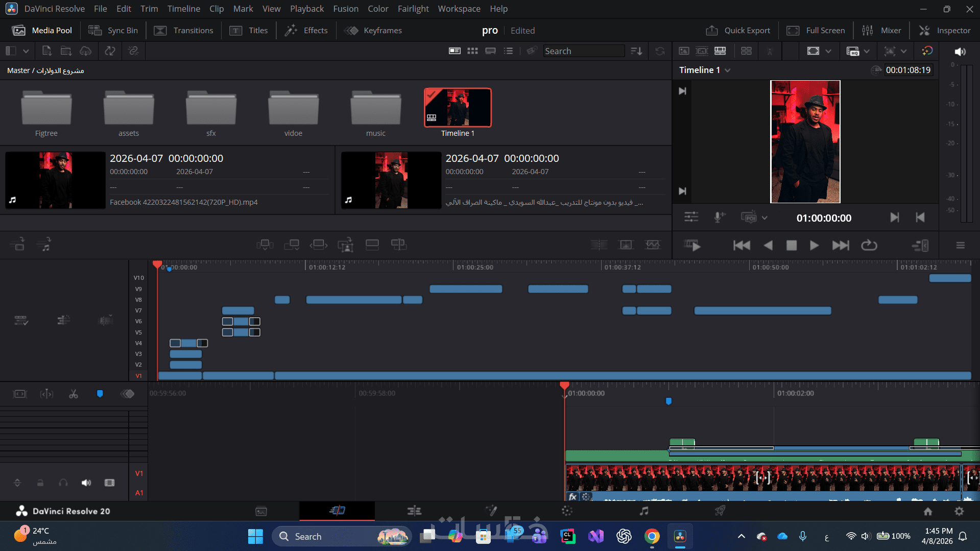The image size is (980, 551).
Task: Click the media pool Search field
Action: pyautogui.click(x=584, y=51)
